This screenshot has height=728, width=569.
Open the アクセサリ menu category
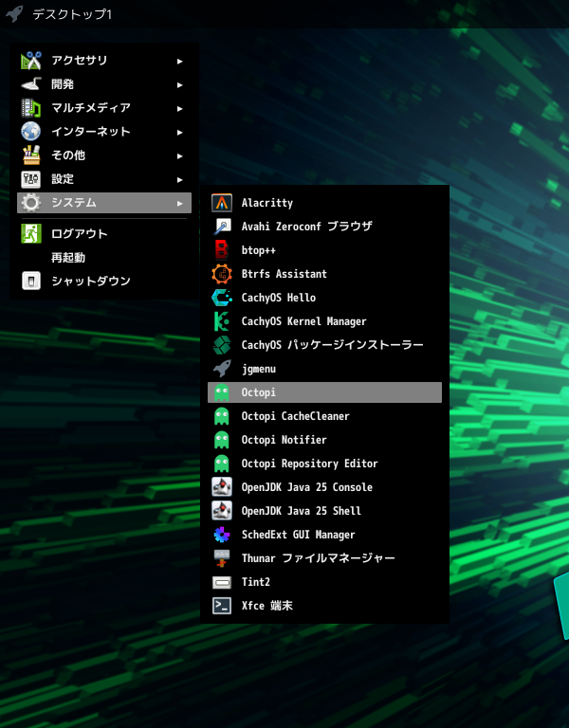pyautogui.click(x=104, y=61)
